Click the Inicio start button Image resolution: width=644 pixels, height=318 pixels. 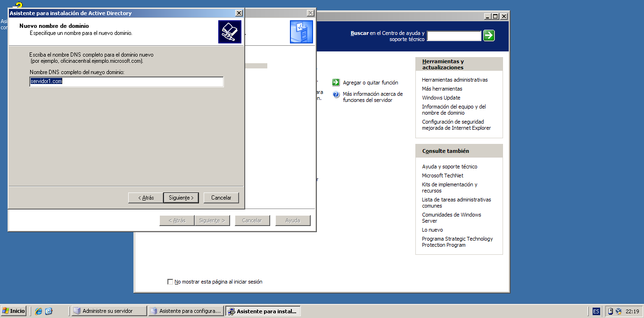click(x=13, y=311)
